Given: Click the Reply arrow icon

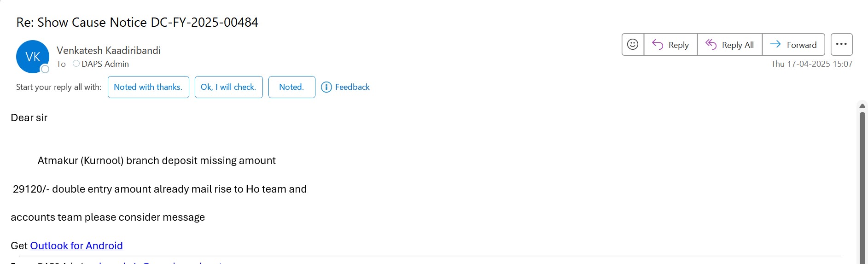Looking at the screenshot, I should [x=658, y=45].
